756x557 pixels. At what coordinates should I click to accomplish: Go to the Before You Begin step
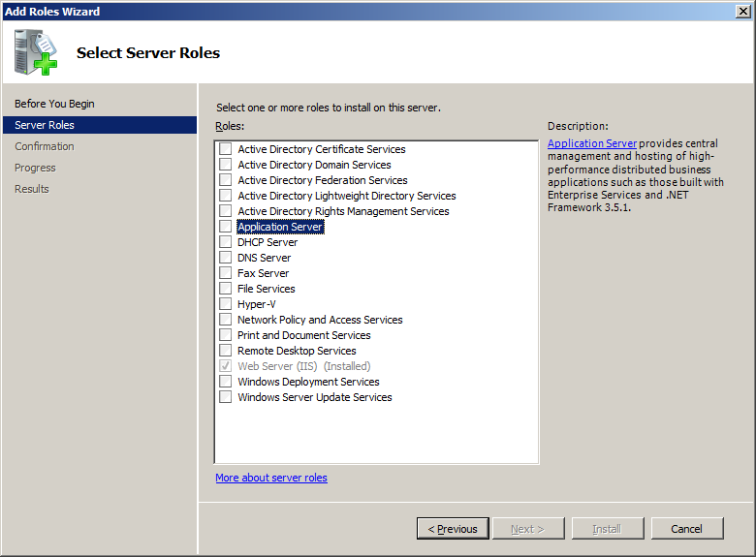pos(54,104)
